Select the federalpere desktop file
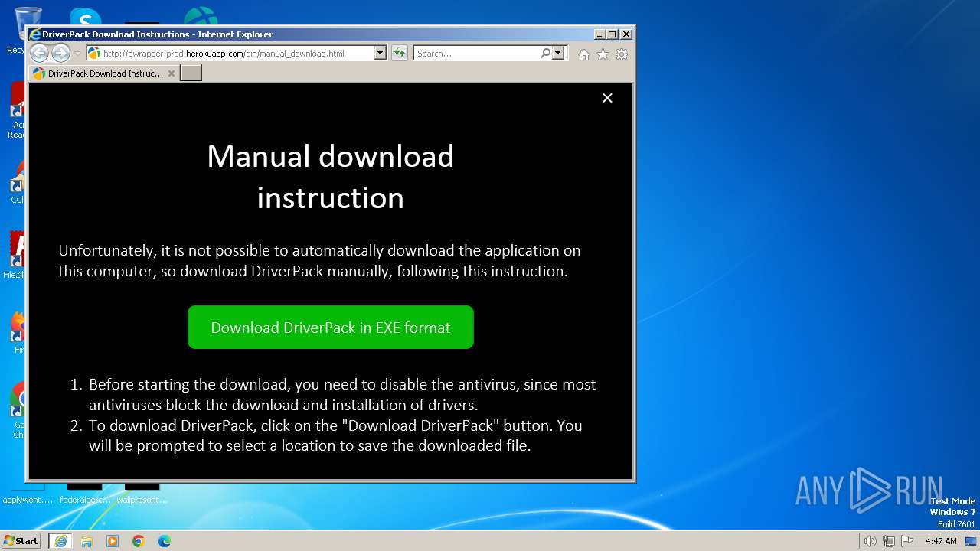This screenshot has height=551, width=980. pos(85,494)
